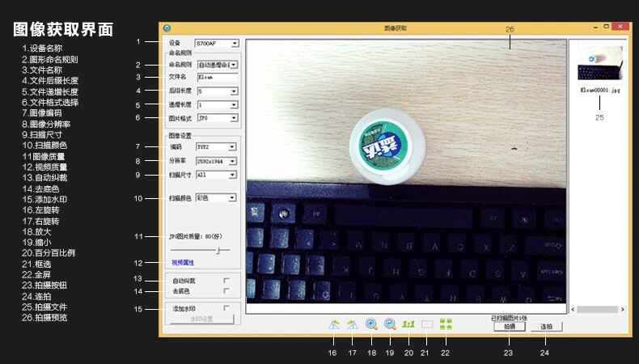This screenshot has width=639, height=364.
Task: Click the zoom in magnifier icon
Action: pyautogui.click(x=371, y=324)
